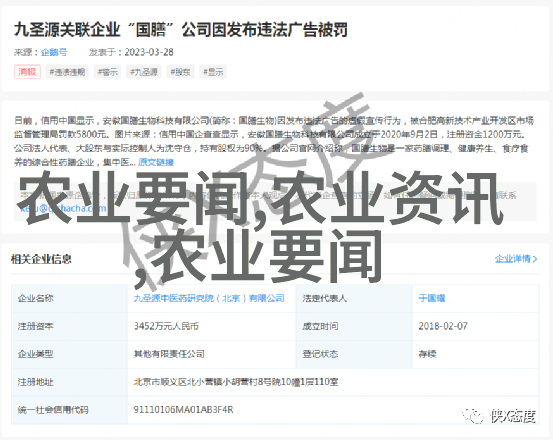Select establishment date 2018-02-07
The height and width of the screenshot is (440, 553).
click(443, 326)
